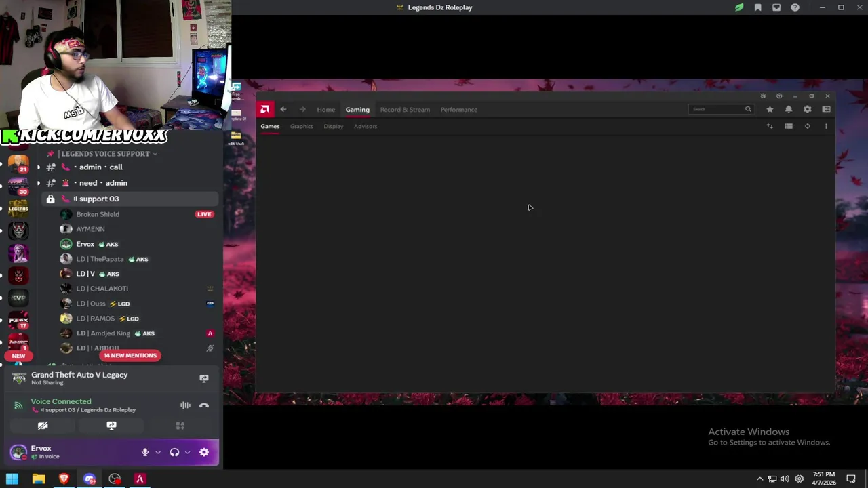The width and height of the screenshot is (868, 488).
Task: Open the Games more options menu
Action: pyautogui.click(x=826, y=126)
